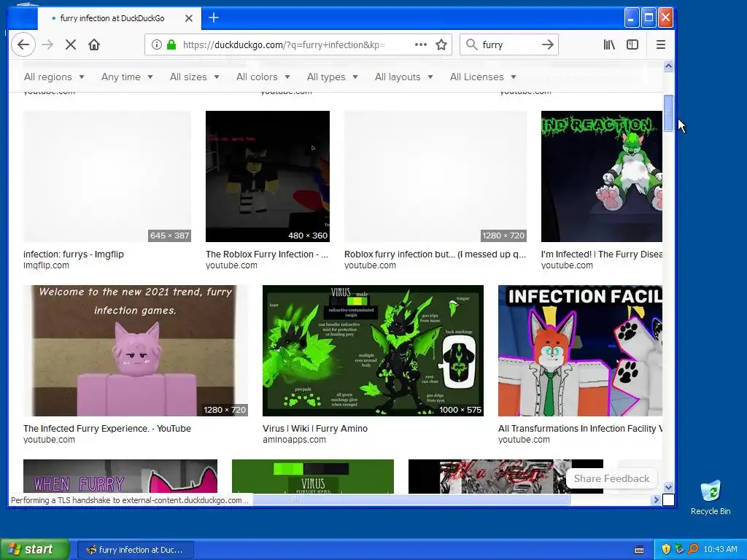Click the search box containing furry

pos(508,44)
